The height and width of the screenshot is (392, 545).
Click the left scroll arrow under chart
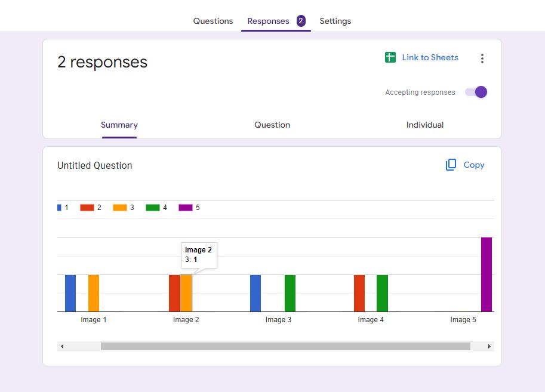click(x=62, y=346)
